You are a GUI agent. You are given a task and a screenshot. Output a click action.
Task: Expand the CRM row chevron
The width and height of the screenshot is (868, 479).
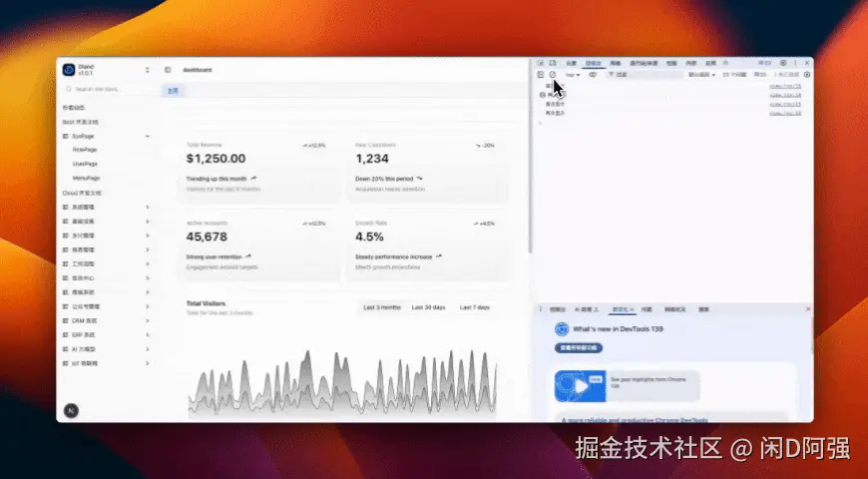pos(148,320)
